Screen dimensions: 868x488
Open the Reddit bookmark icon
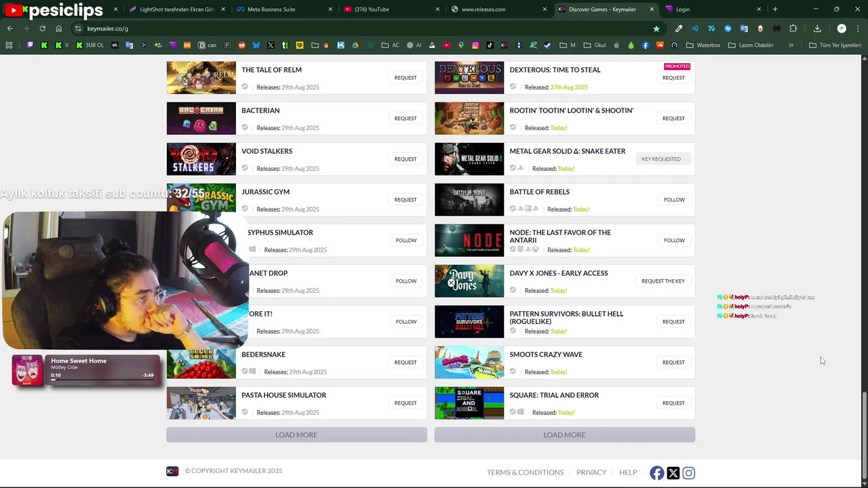coord(241,45)
